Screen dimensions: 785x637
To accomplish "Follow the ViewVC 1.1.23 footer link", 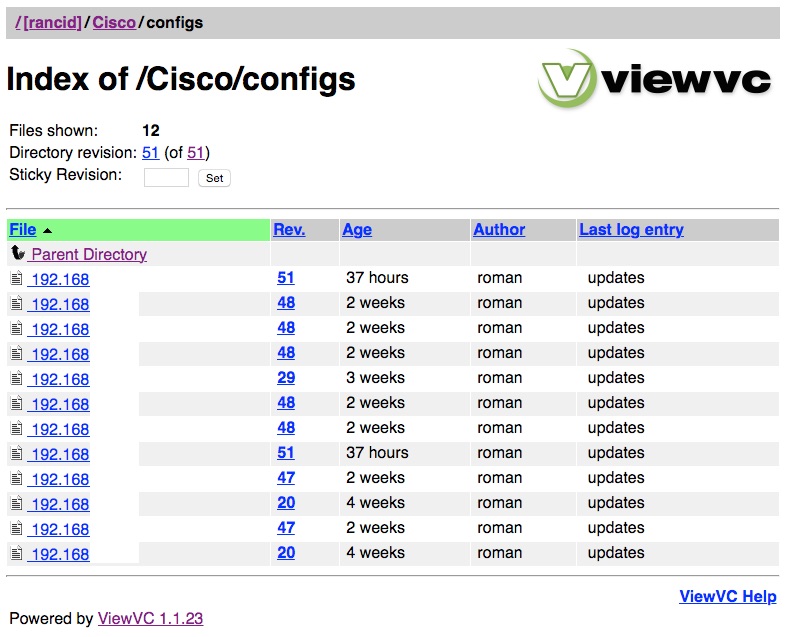I will point(150,619).
